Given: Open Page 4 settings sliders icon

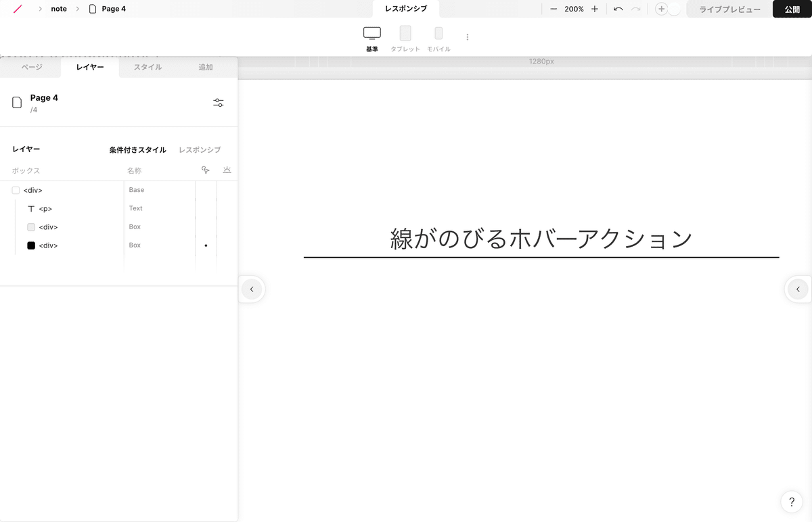Looking at the screenshot, I should pos(219,103).
